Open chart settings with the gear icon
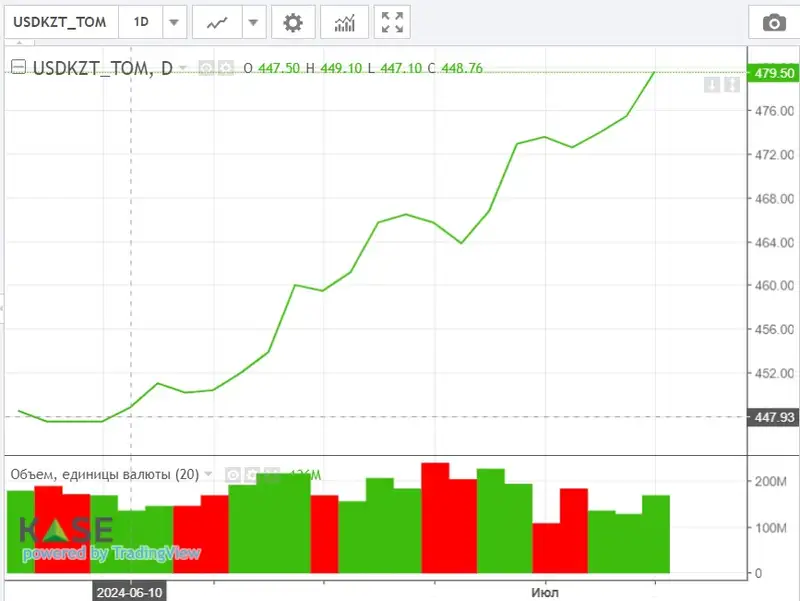This screenshot has width=800, height=601. click(292, 22)
